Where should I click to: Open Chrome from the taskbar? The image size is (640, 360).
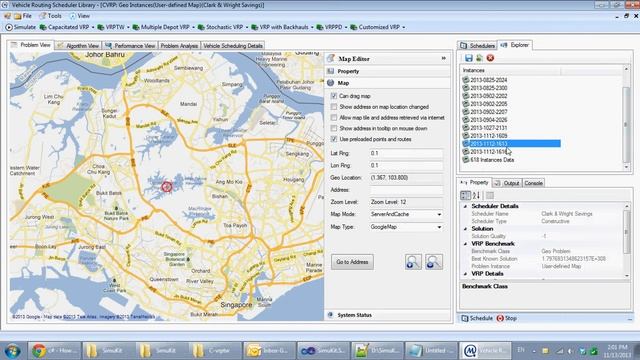click(54, 351)
